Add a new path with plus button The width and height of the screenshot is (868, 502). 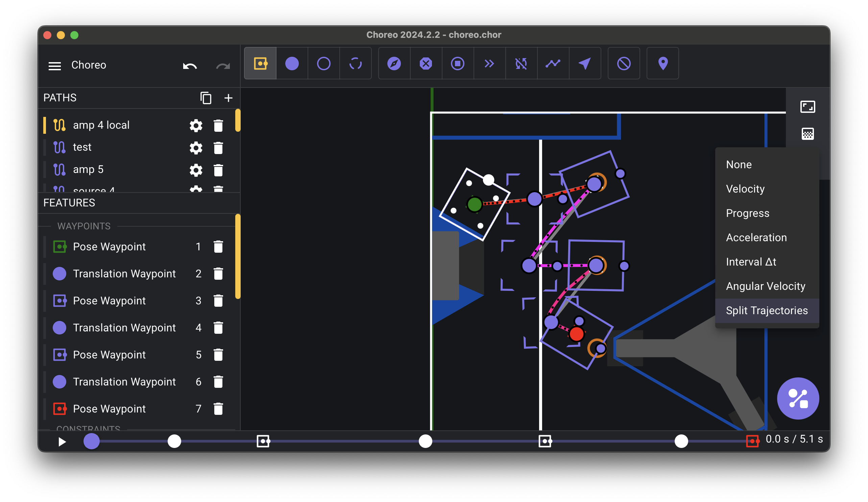tap(228, 97)
